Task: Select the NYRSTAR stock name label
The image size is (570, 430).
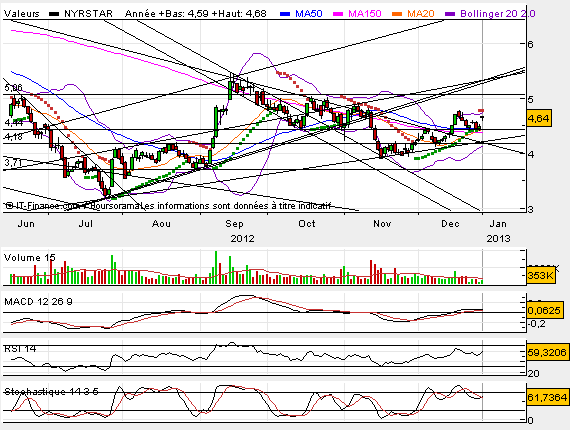Action: tap(88, 14)
